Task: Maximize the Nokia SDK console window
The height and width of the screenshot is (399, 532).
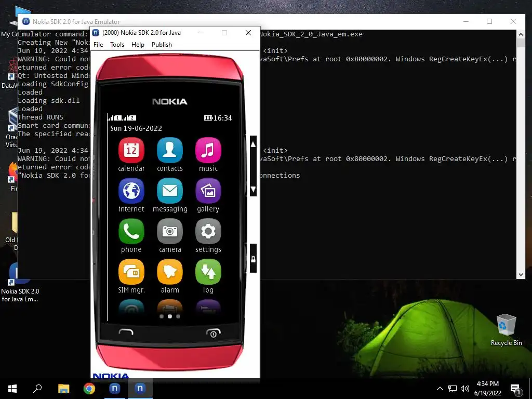Action: pos(489,21)
